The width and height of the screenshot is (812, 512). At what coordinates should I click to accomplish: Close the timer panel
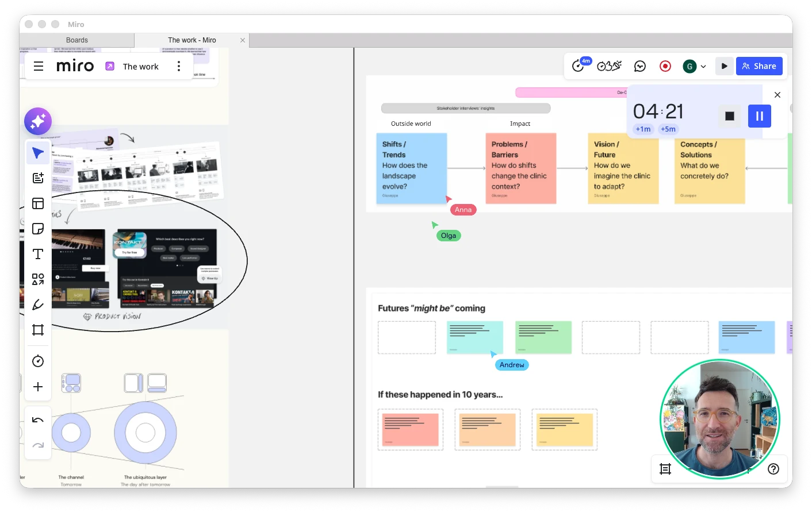[777, 95]
